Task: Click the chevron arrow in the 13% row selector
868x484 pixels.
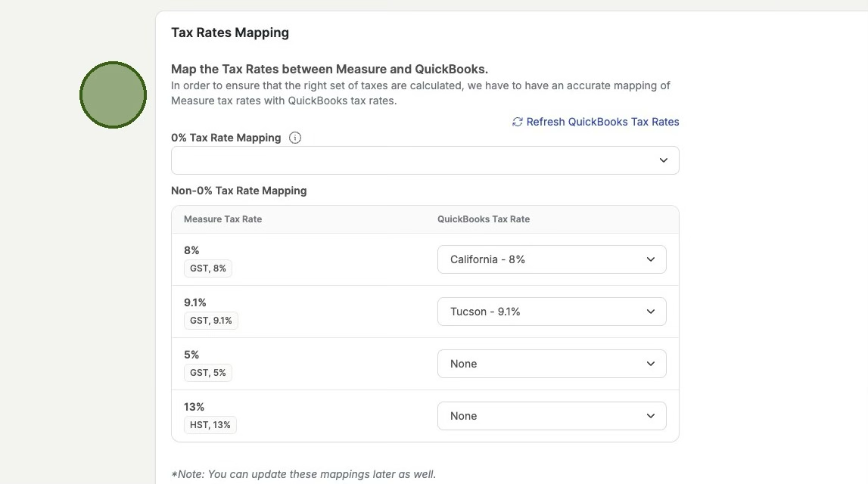Action: pyautogui.click(x=650, y=416)
